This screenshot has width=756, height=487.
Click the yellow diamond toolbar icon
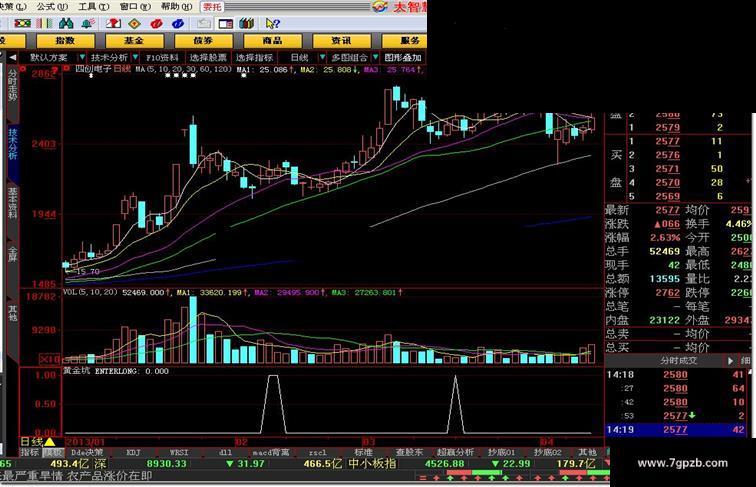(x=135, y=23)
